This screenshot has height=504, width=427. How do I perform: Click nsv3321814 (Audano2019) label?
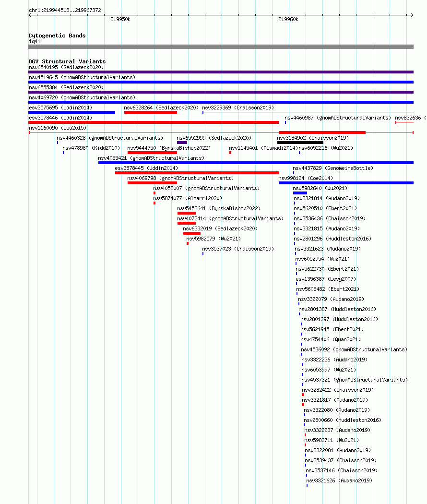click(327, 198)
